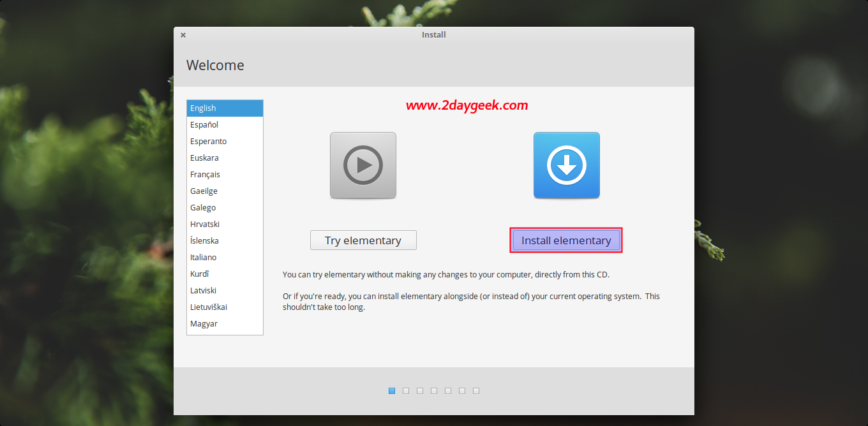Select English in the language list
The height and width of the screenshot is (426, 868).
[225, 108]
